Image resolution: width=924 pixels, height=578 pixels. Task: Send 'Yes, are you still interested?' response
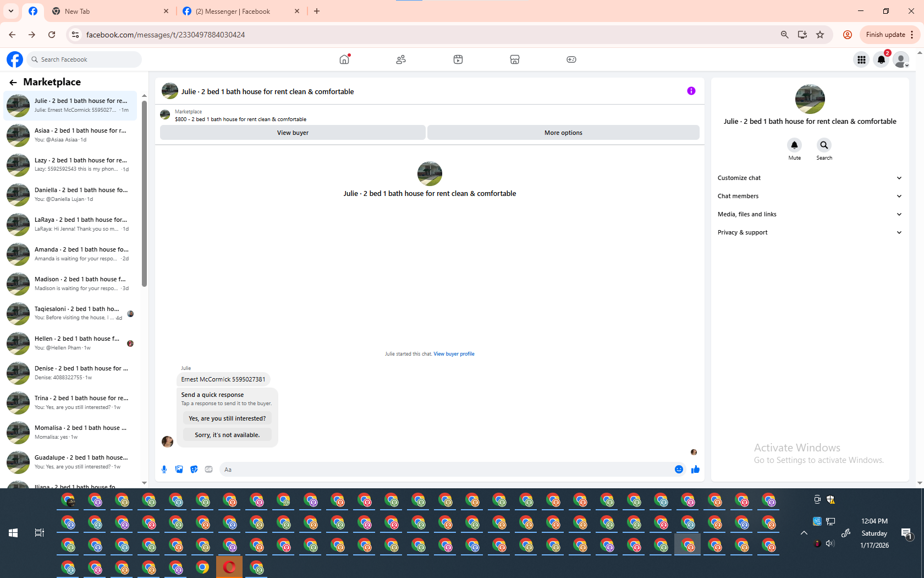click(227, 418)
